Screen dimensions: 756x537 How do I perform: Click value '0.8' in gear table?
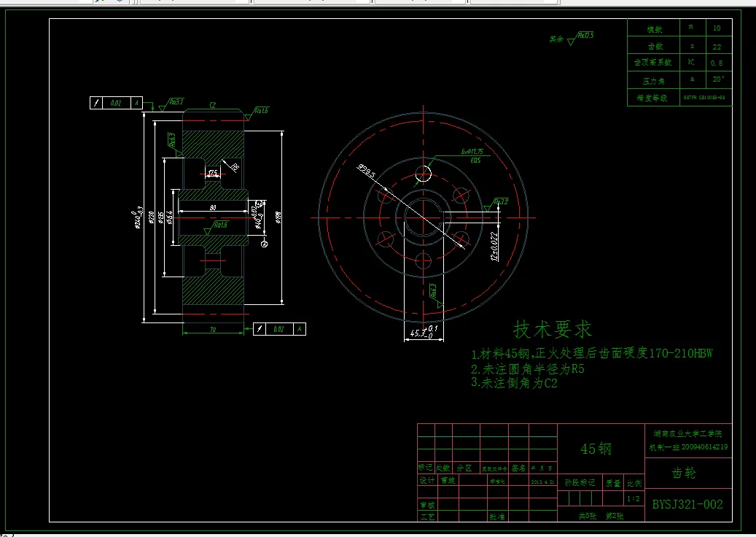[717, 63]
